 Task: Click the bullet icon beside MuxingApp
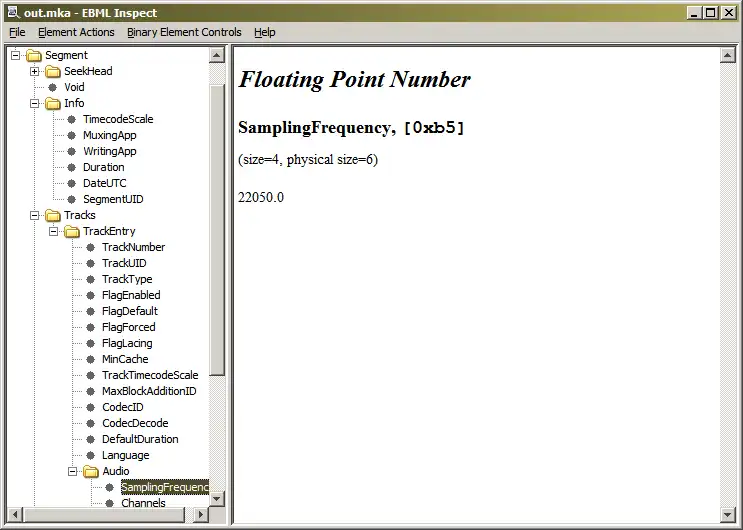coord(72,136)
